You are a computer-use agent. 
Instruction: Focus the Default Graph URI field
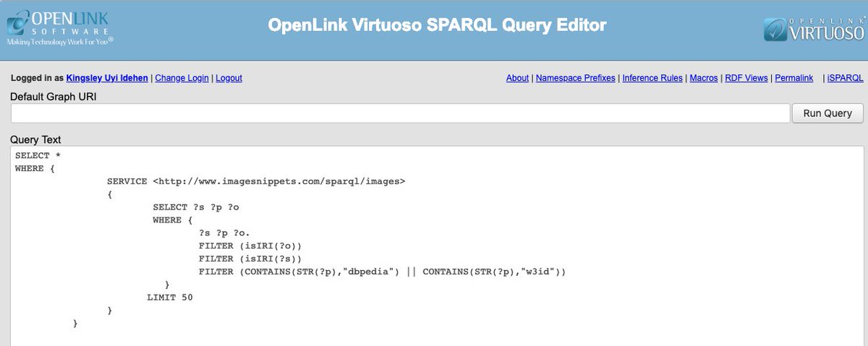pyautogui.click(x=400, y=113)
